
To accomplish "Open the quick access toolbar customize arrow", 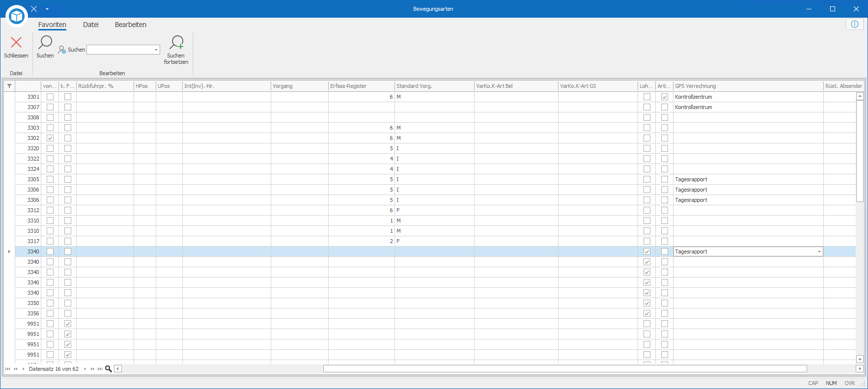I will click(47, 9).
